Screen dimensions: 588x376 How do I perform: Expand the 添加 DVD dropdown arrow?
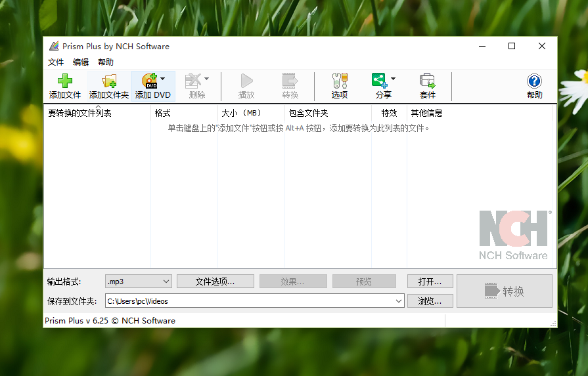163,79
